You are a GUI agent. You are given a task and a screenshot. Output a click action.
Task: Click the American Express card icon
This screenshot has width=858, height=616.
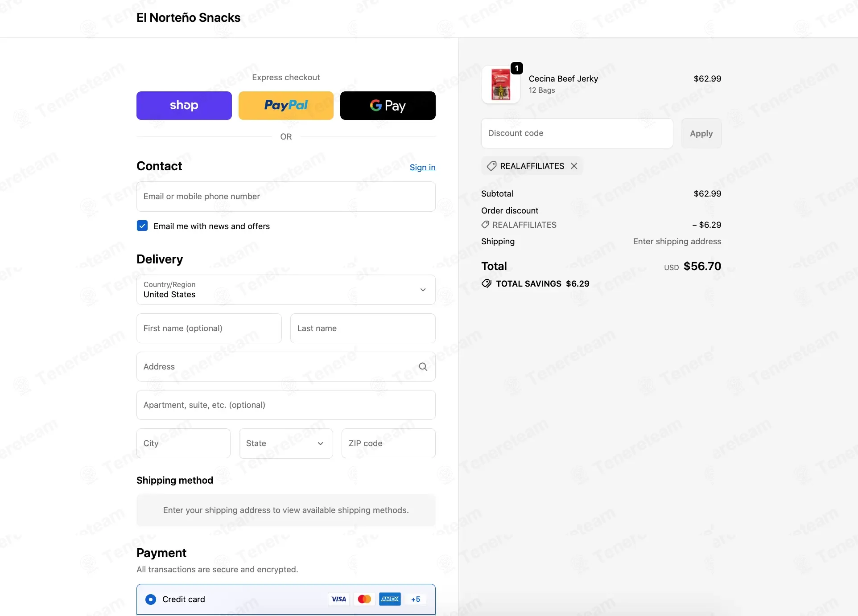pyautogui.click(x=390, y=599)
